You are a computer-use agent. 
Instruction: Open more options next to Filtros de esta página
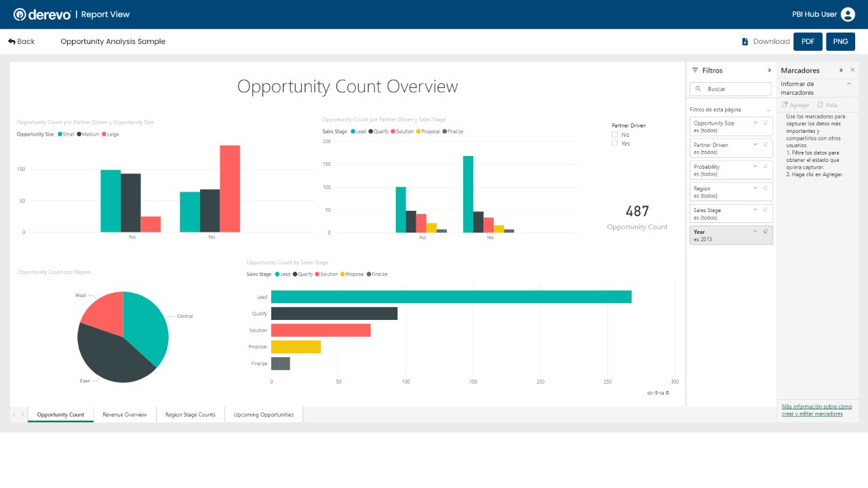768,110
